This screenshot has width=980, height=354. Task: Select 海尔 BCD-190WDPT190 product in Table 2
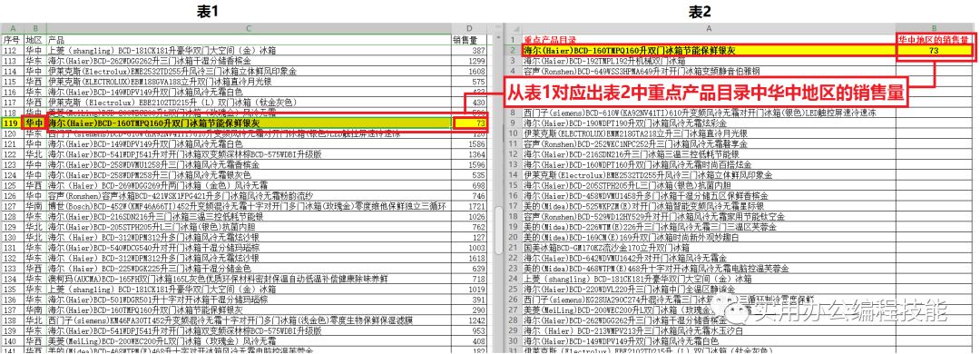pyautogui.click(x=708, y=123)
